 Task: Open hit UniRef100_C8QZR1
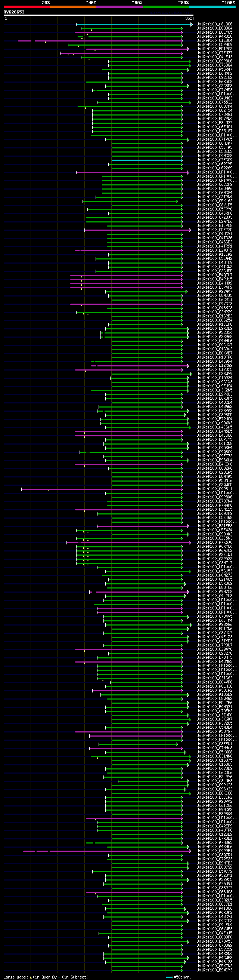215,855
